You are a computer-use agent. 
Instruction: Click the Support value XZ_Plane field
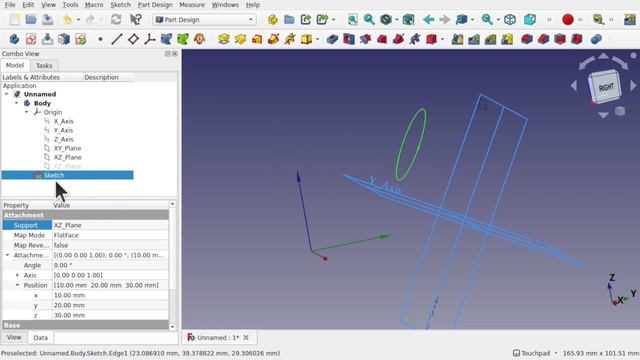(110, 225)
